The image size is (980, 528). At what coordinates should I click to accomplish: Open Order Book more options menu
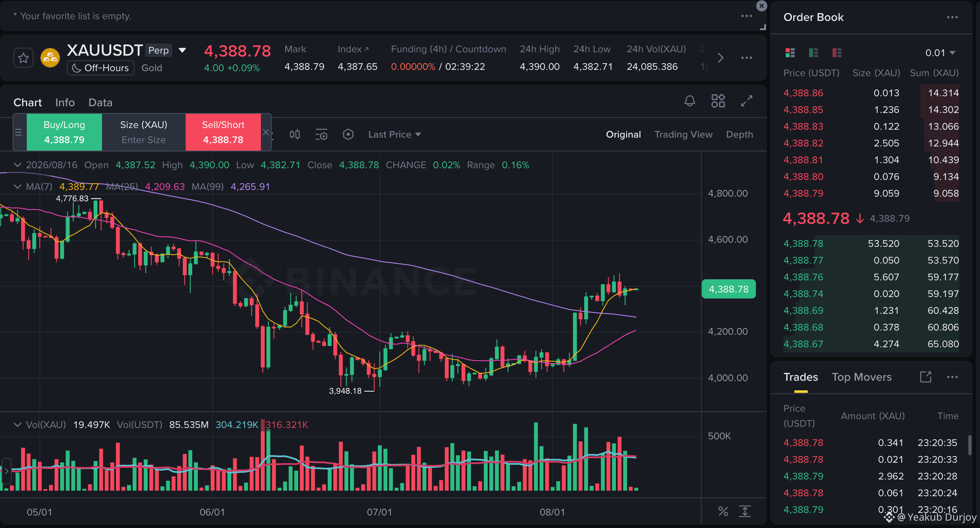point(952,17)
